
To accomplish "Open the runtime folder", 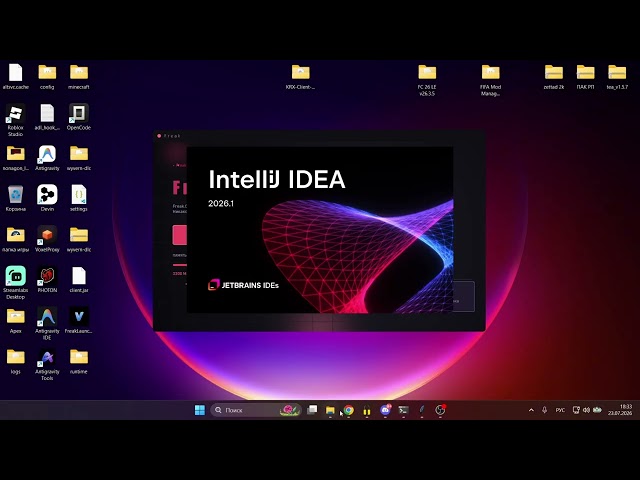I will pyautogui.click(x=79, y=361).
